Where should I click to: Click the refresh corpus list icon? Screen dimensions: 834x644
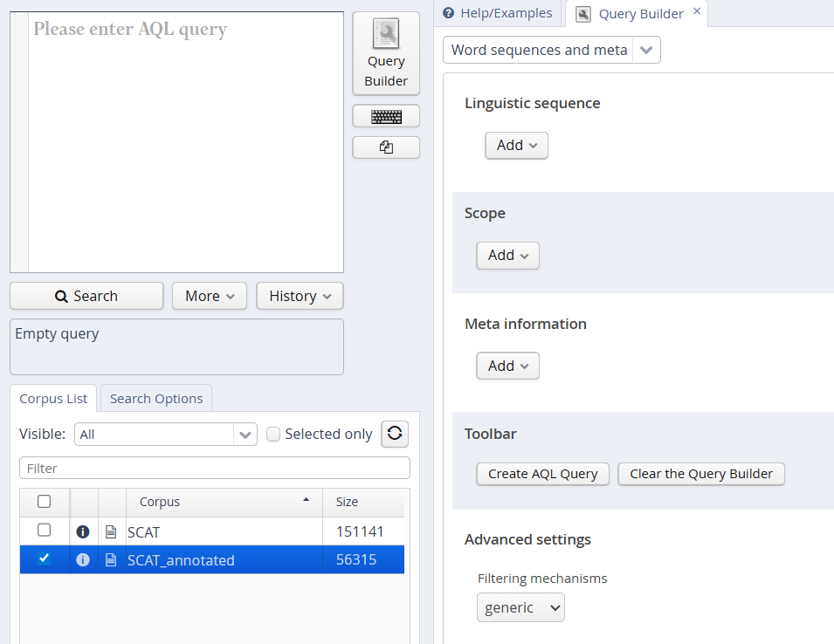(395, 434)
